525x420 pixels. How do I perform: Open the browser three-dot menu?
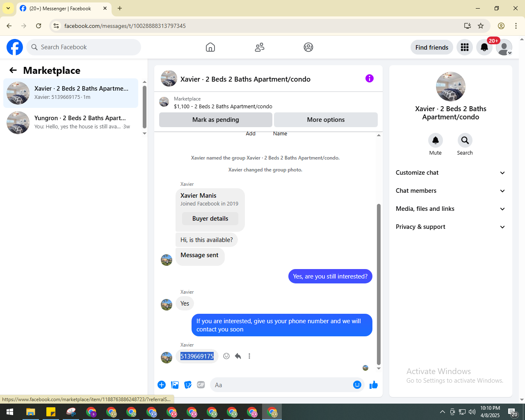516,26
